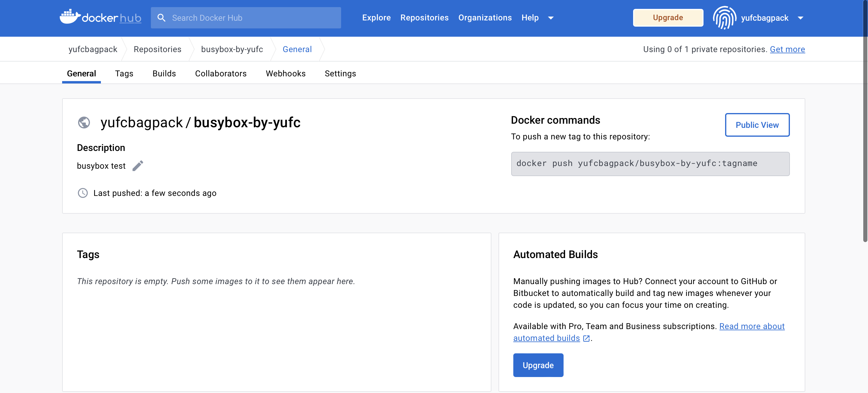
Task: Switch to the Tags tab
Action: point(124,73)
